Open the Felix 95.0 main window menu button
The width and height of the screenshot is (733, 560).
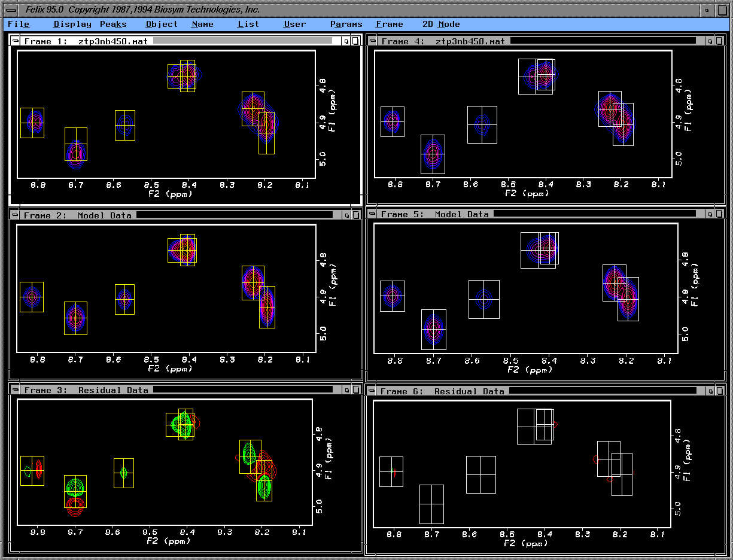10,10
